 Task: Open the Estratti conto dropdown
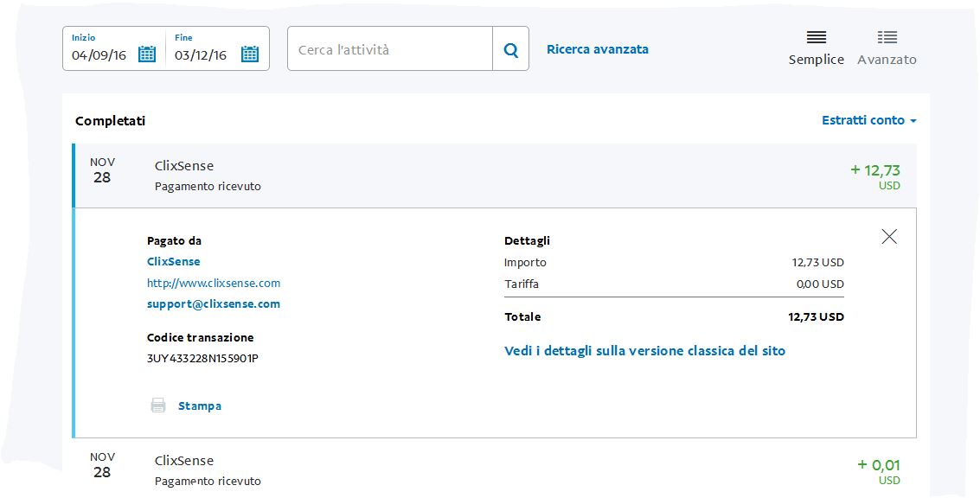pyautogui.click(x=868, y=120)
